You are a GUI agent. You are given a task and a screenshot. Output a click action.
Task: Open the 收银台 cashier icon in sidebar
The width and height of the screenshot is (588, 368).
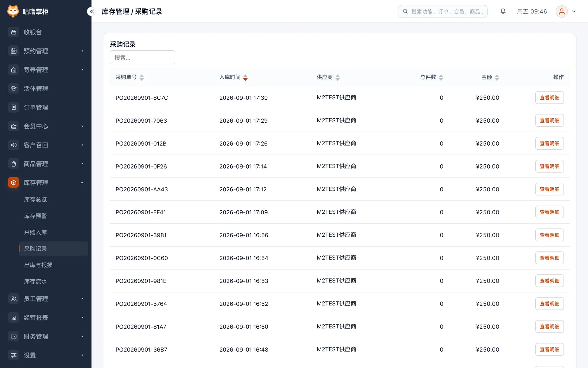13,32
